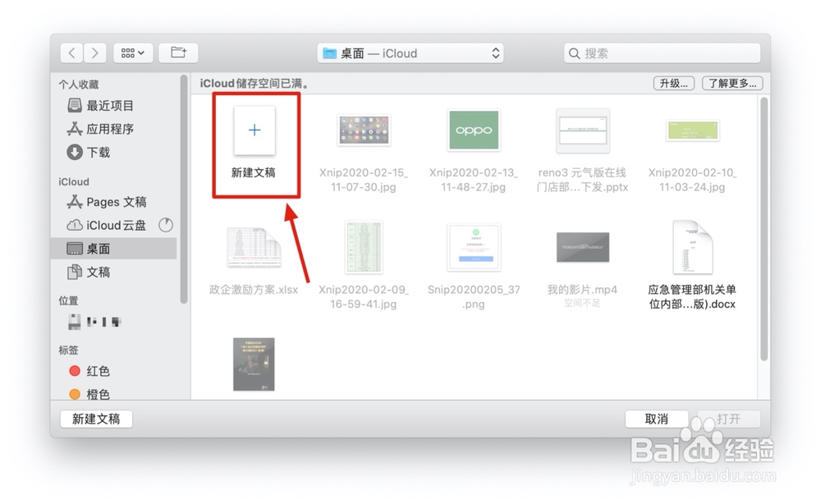Click the forward navigation arrow
Screen dimensions: 821x504
tap(94, 53)
